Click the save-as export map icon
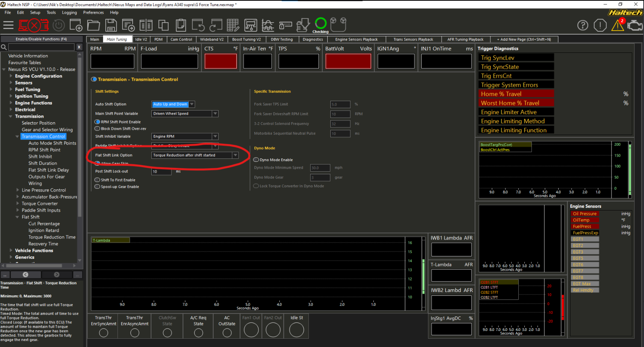 click(x=128, y=25)
